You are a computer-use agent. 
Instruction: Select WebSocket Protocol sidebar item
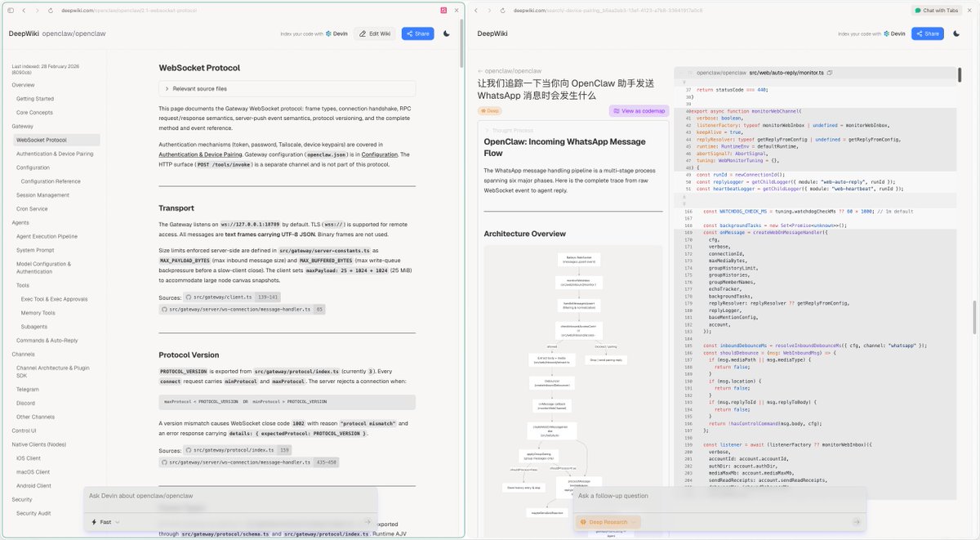tap(56, 140)
